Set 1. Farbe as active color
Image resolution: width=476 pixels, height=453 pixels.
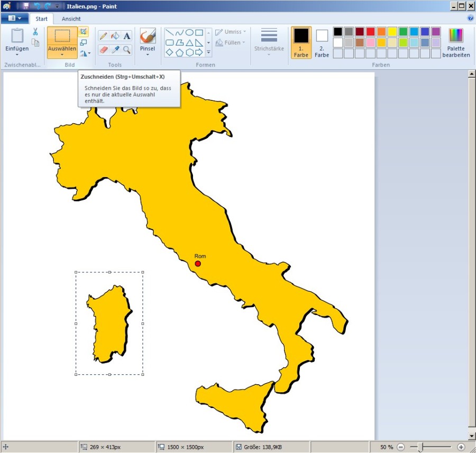(301, 42)
